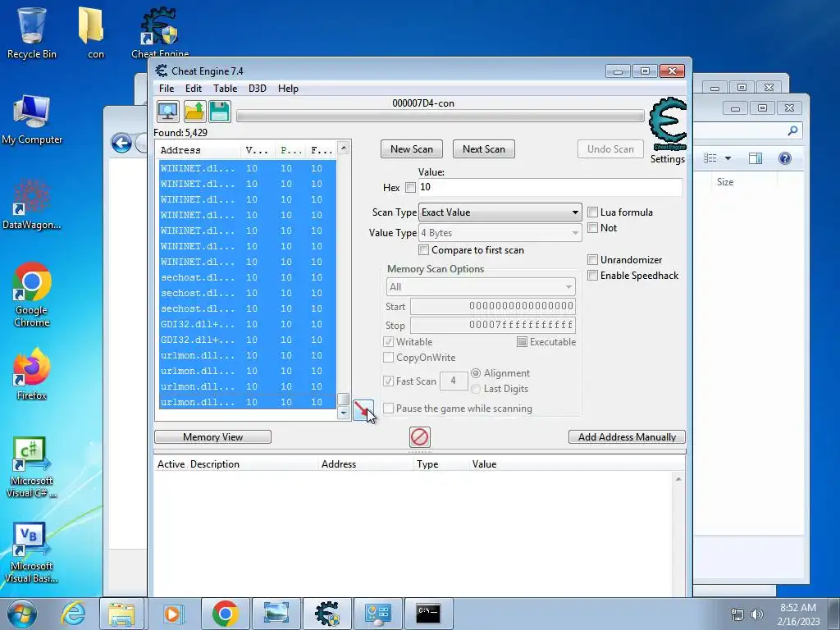840x630 pixels.
Task: Click the Undo Scan button
Action: click(x=610, y=149)
